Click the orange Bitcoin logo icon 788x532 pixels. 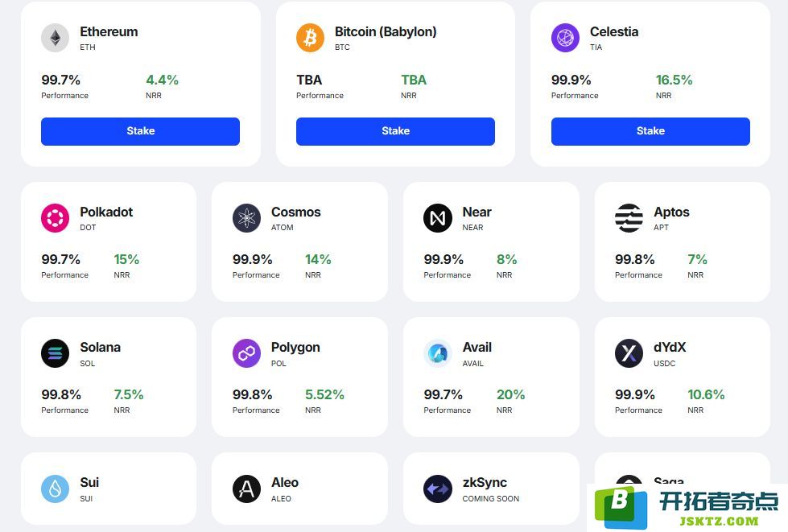[x=310, y=38]
